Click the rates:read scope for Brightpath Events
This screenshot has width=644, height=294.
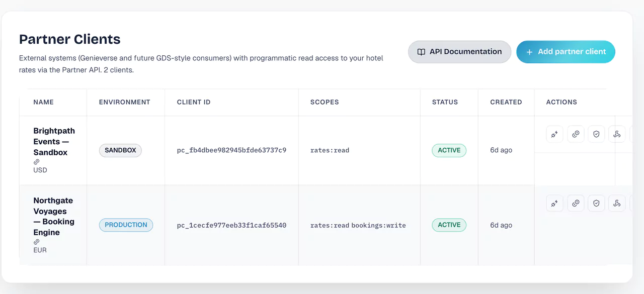coord(330,150)
